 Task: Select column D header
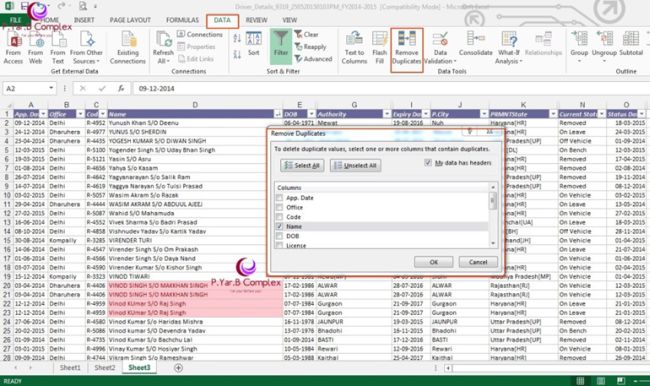[195, 105]
